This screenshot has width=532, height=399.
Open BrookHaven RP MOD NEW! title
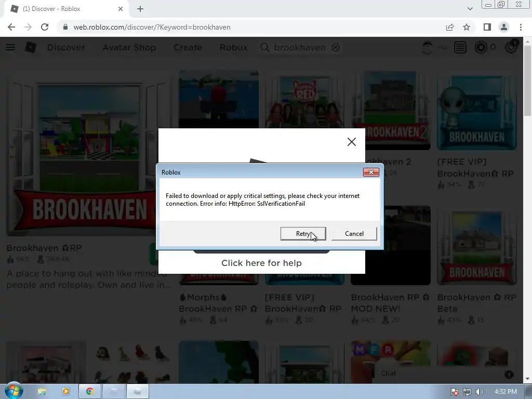click(390, 303)
